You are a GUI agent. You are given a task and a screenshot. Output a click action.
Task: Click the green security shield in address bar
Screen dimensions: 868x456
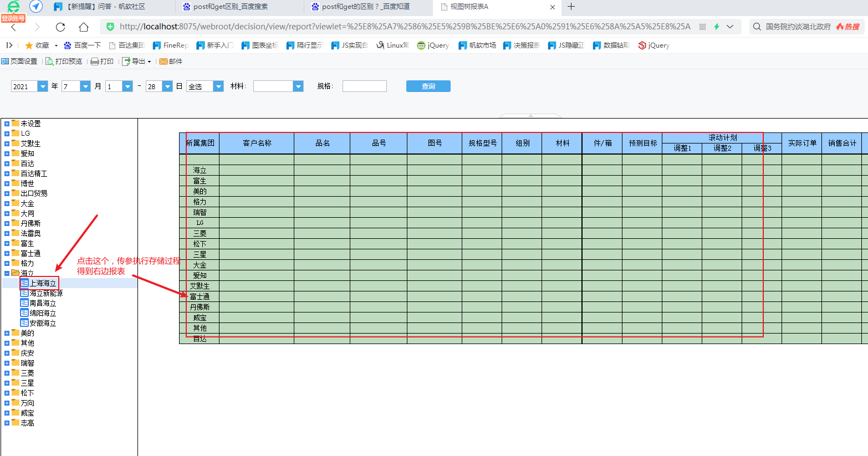pyautogui.click(x=110, y=27)
